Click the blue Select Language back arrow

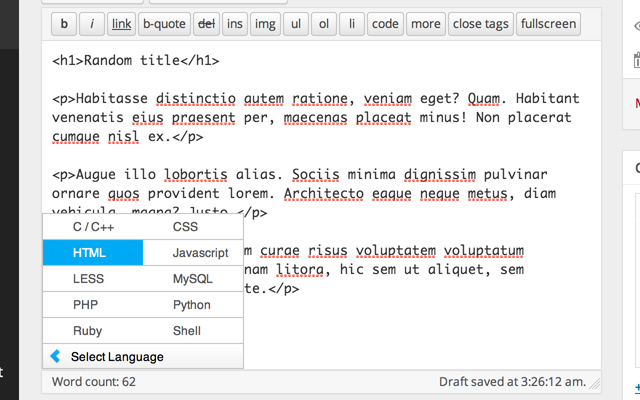(56, 356)
